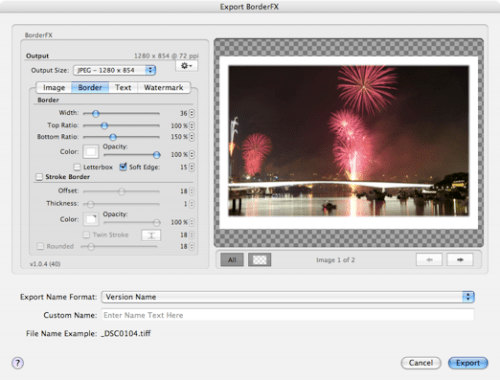Viewport: 500px width, 380px height.
Task: Click the stroke Offset slider handle
Action: coord(122,191)
